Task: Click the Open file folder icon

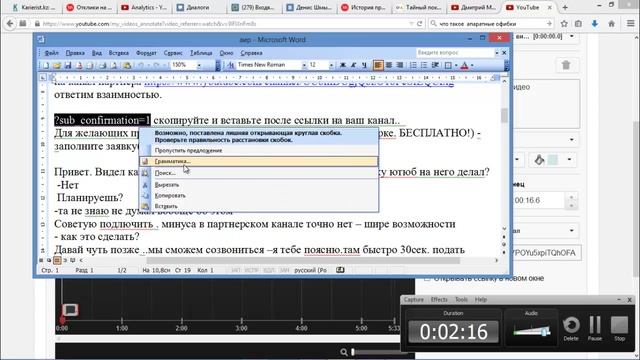Action: point(57,65)
